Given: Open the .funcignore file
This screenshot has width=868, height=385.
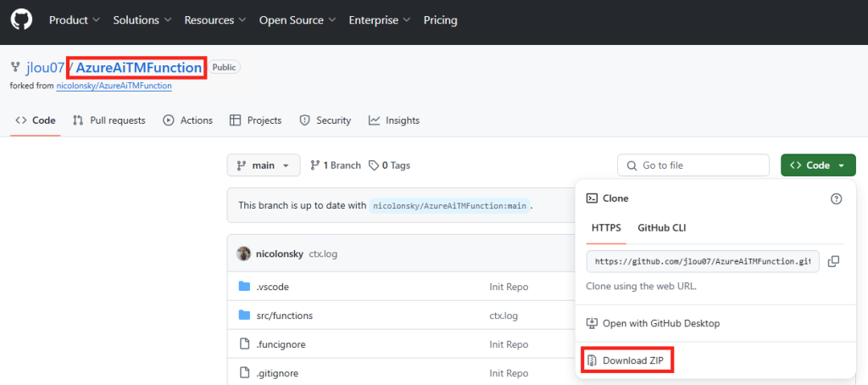Looking at the screenshot, I should pyautogui.click(x=281, y=344).
